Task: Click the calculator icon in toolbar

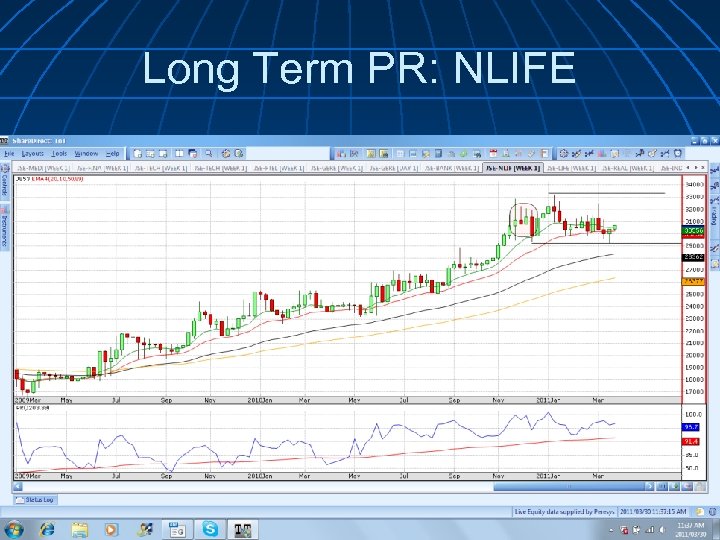Action: 439,154
